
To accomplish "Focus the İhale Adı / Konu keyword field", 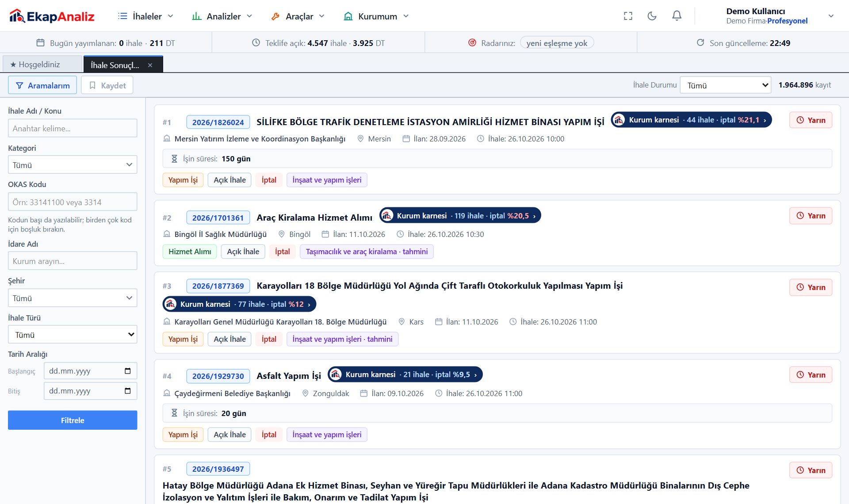I will (x=73, y=128).
